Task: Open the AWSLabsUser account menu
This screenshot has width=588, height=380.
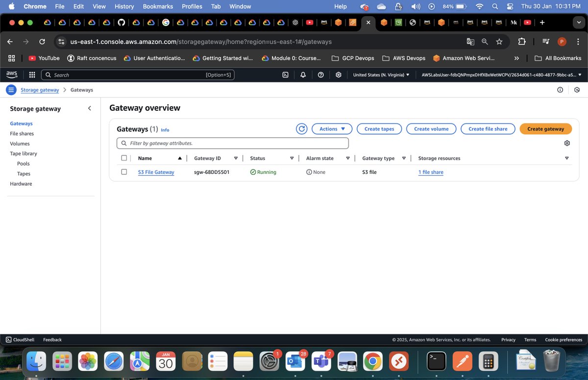Action: [x=501, y=75]
